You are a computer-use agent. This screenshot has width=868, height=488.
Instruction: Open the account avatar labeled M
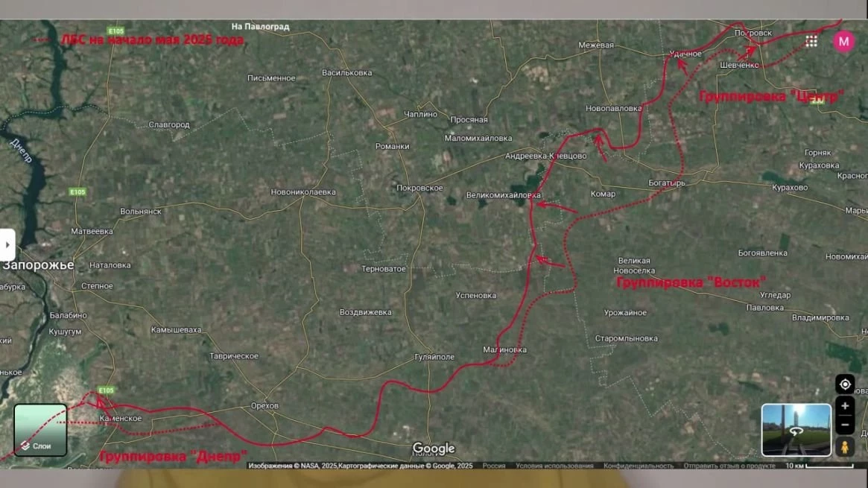point(843,42)
